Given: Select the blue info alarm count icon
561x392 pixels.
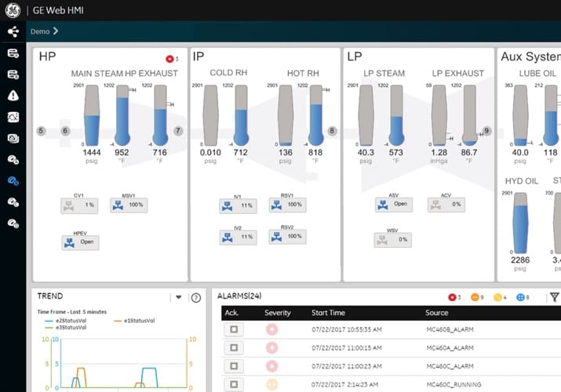Looking at the screenshot, I should tap(520, 297).
